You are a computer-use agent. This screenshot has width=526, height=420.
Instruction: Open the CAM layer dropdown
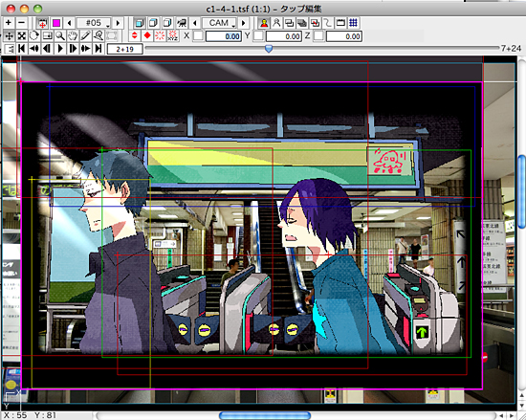pyautogui.click(x=219, y=23)
